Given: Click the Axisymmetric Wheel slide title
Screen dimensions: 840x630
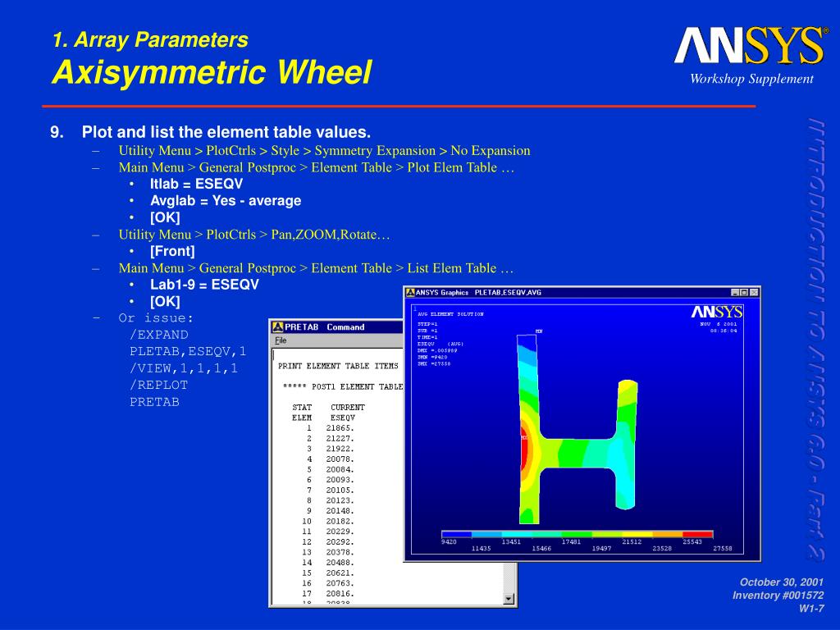Looking at the screenshot, I should click(x=212, y=72).
